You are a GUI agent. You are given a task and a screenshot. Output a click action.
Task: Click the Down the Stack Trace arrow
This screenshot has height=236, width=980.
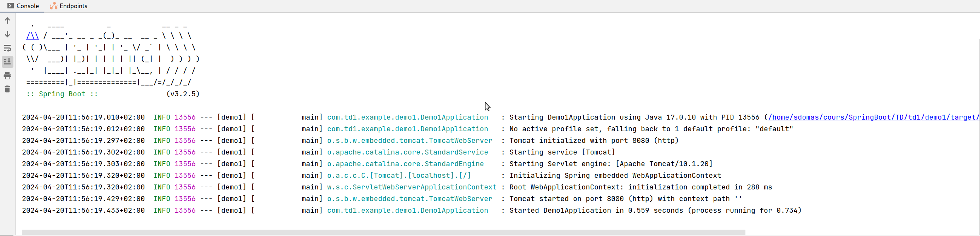(x=7, y=34)
